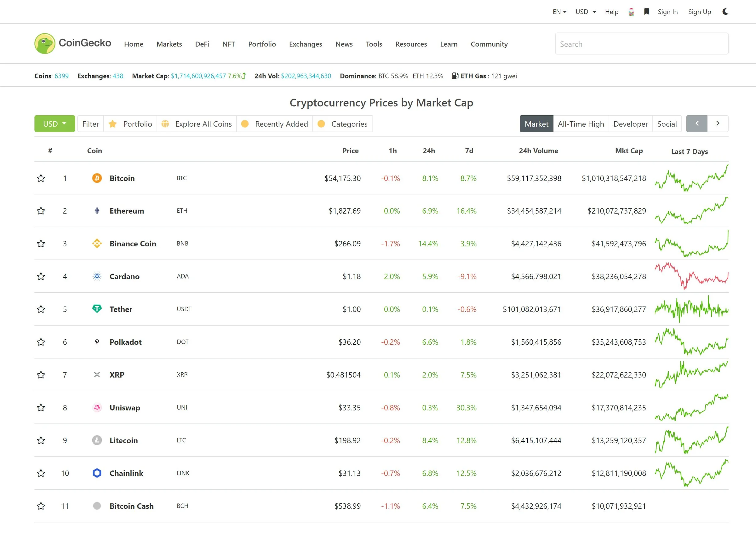Go to next column set arrow
This screenshot has width=756, height=534.
click(718, 123)
